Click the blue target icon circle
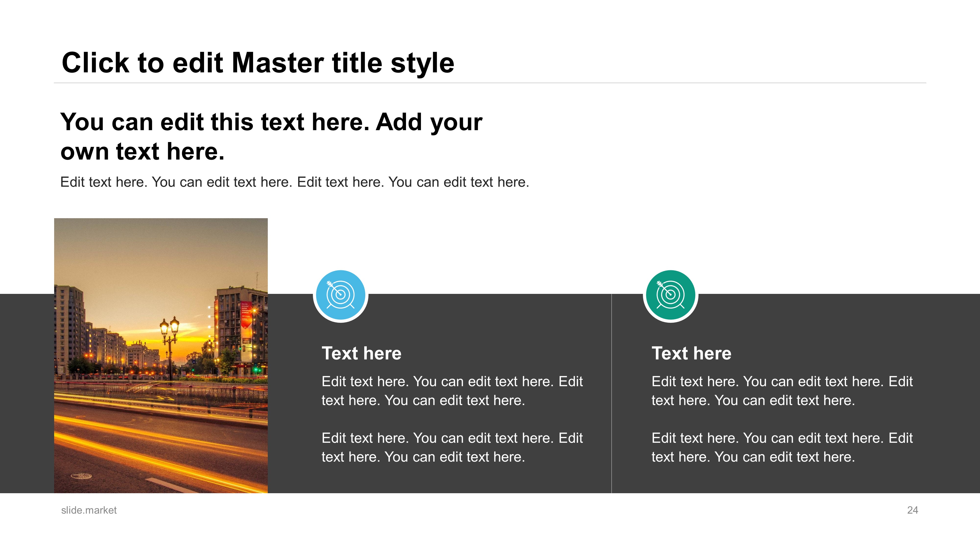980x551 pixels. point(341,295)
